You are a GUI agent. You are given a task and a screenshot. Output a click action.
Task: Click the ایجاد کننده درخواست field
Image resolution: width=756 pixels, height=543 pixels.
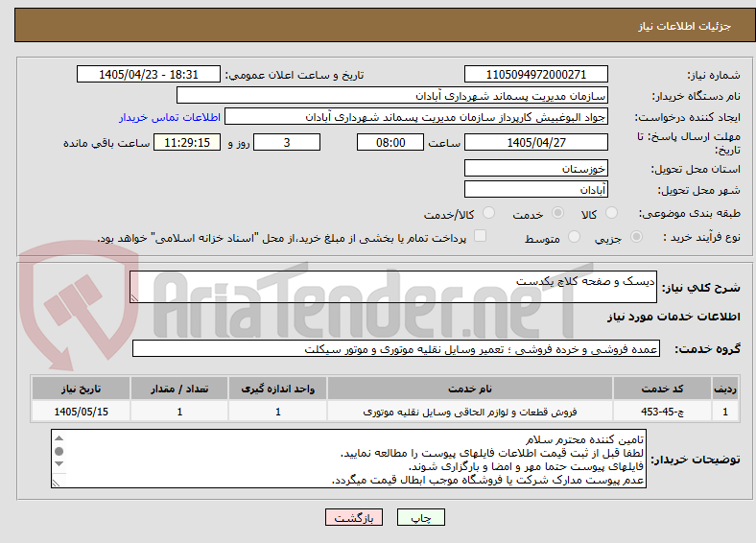[x=416, y=117]
